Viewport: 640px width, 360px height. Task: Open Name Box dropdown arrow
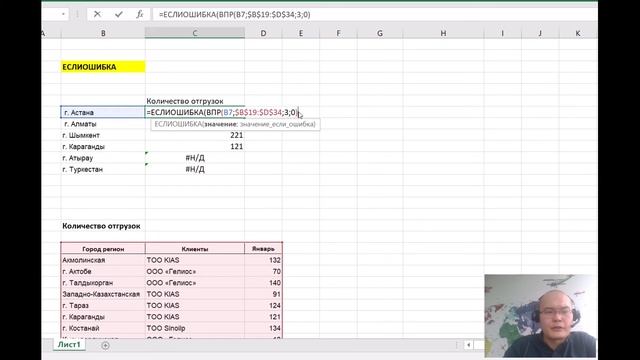tap(63, 14)
